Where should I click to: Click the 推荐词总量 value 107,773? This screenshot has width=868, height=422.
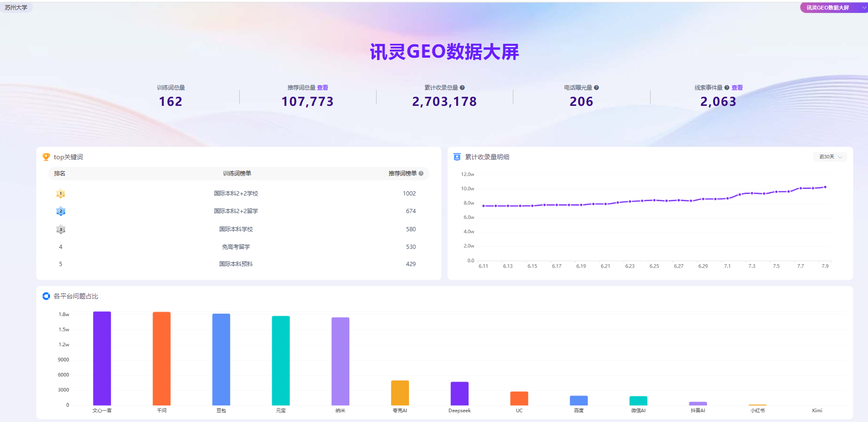(x=307, y=102)
